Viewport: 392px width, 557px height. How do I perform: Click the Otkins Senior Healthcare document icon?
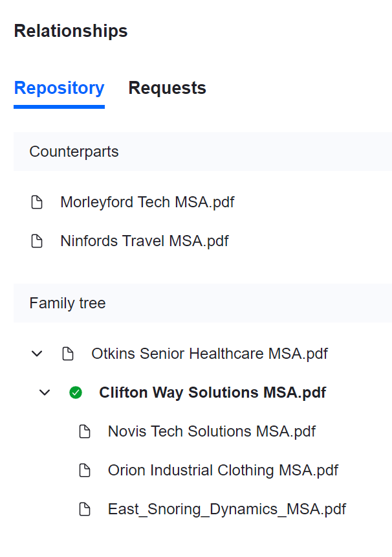tap(68, 354)
